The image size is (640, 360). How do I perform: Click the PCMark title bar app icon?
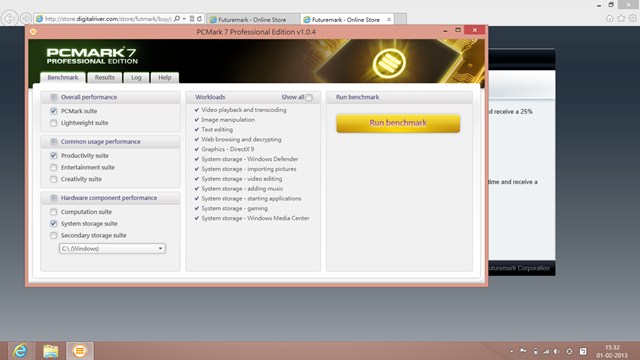point(33,32)
